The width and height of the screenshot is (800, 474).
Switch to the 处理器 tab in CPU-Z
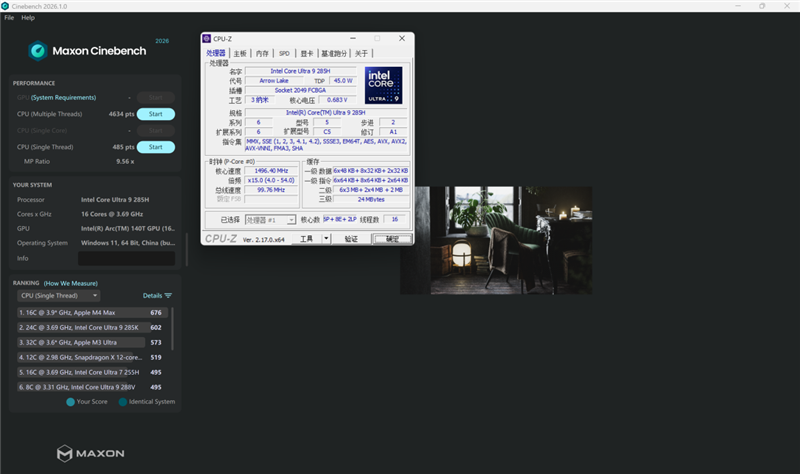click(216, 53)
